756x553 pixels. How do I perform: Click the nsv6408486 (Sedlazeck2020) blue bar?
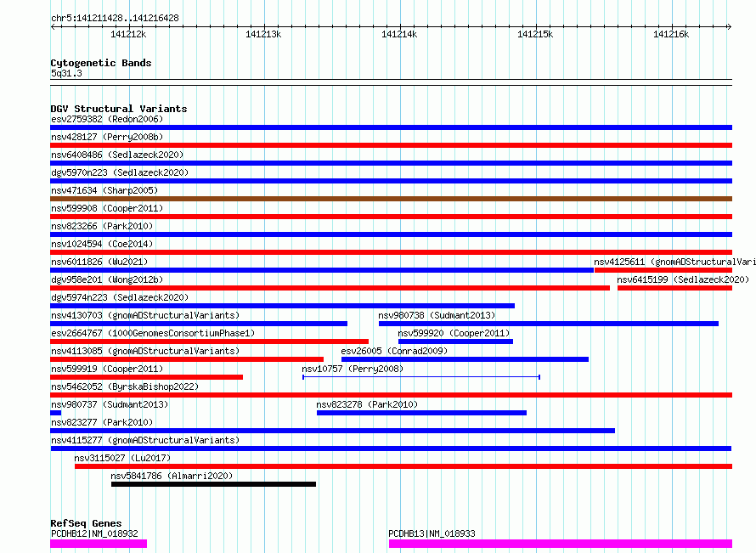[391, 163]
